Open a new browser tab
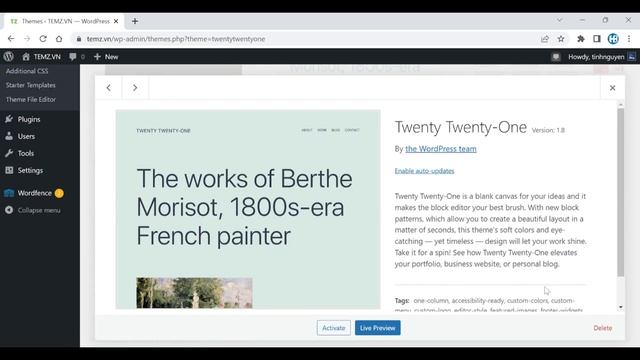 tap(135, 21)
